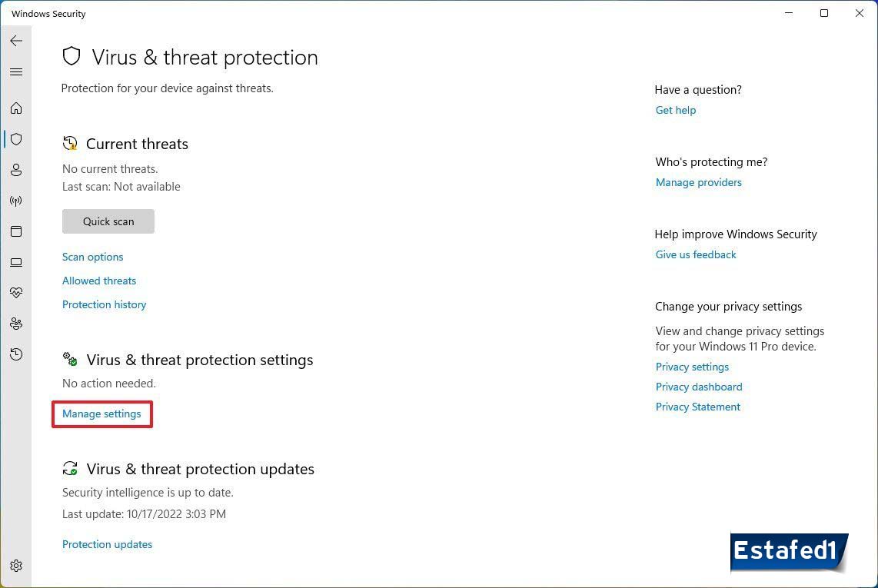Open Scan options link
878x588 pixels.
(x=93, y=257)
